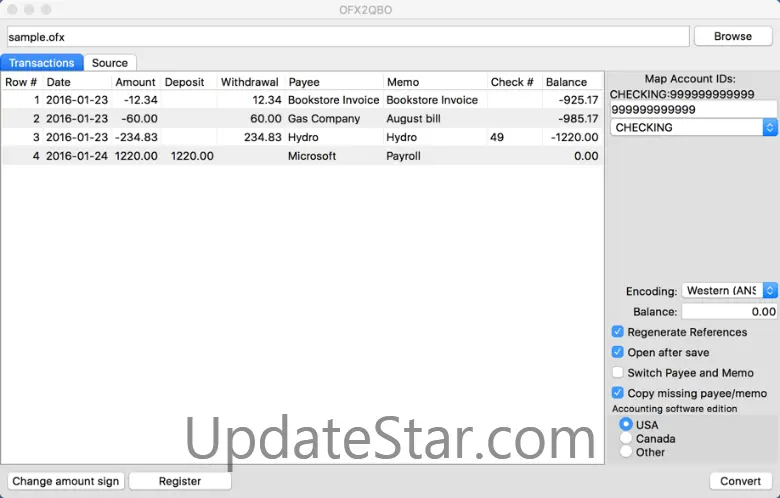Select the August bill memo cell

coord(435,119)
